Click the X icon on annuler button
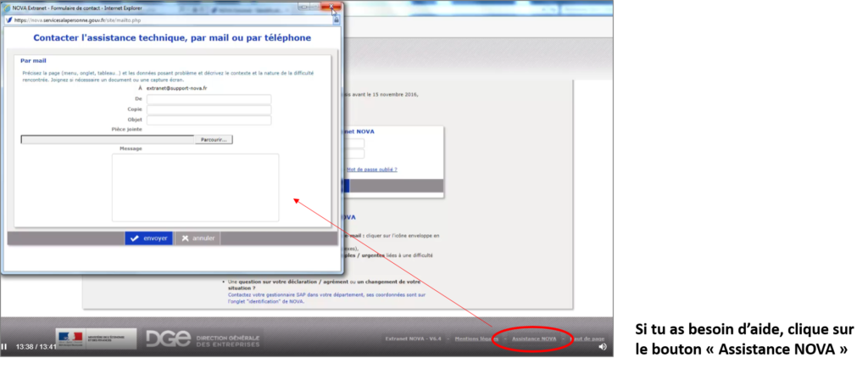868x369 pixels. click(x=185, y=238)
